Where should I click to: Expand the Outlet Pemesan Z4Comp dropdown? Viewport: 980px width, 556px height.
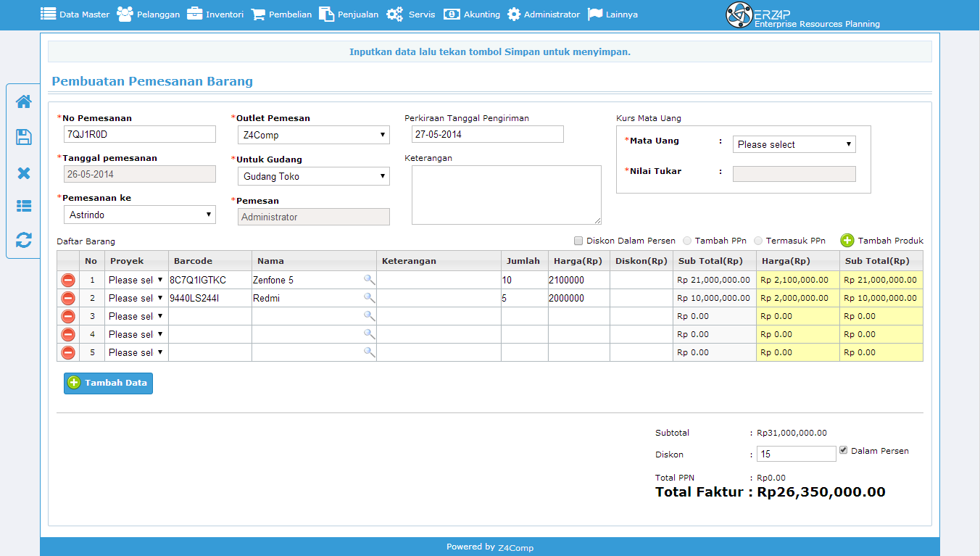[x=314, y=135]
